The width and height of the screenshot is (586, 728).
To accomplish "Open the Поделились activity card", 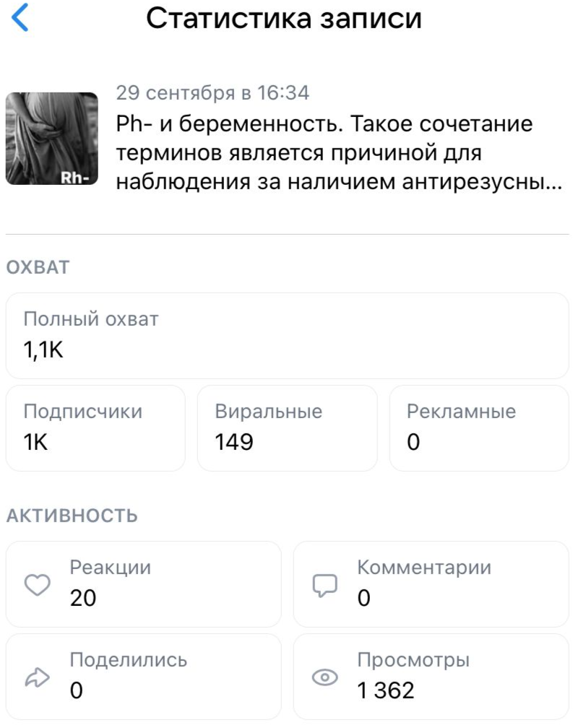I will coord(143,676).
